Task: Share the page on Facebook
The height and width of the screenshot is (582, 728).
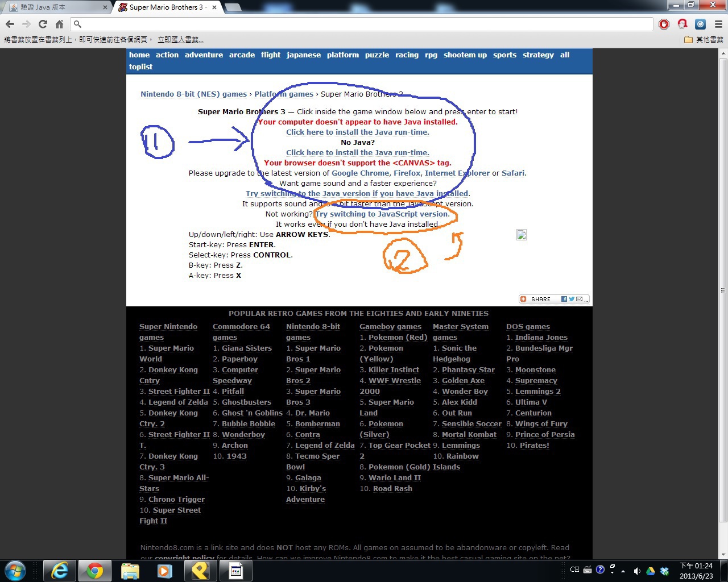Action: 564,299
